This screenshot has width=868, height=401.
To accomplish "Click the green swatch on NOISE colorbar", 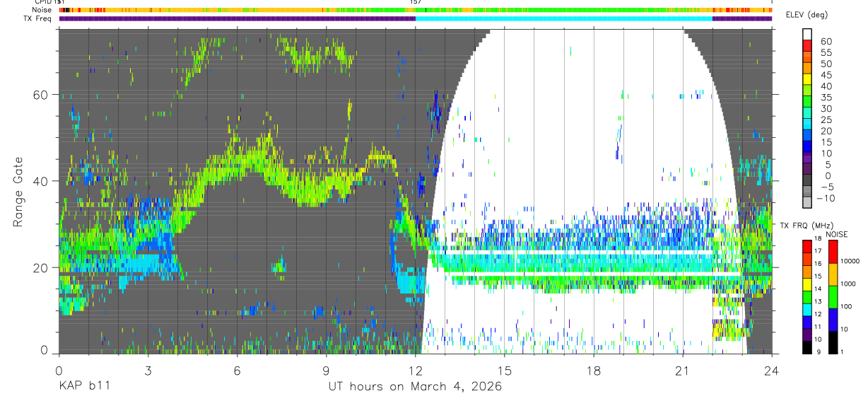I will (832, 296).
